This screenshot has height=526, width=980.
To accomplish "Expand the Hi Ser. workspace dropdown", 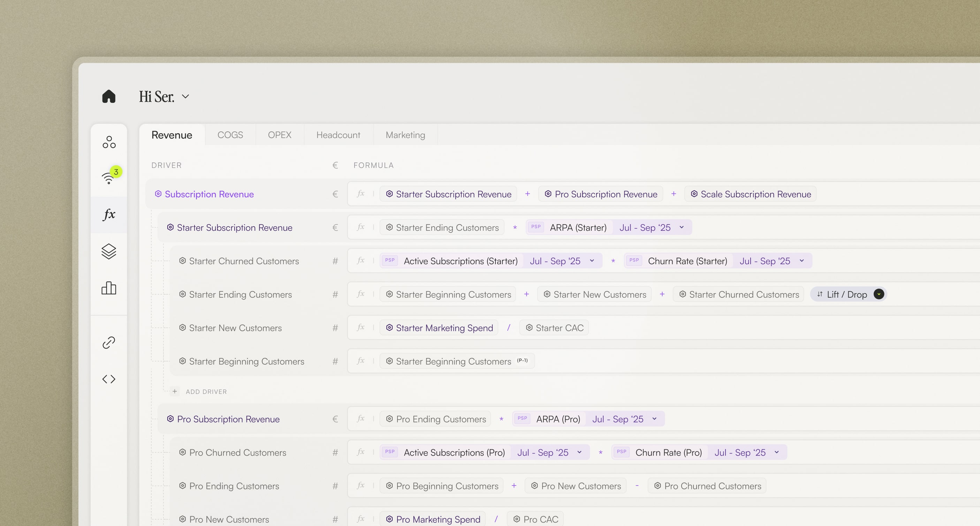I will (x=185, y=97).
